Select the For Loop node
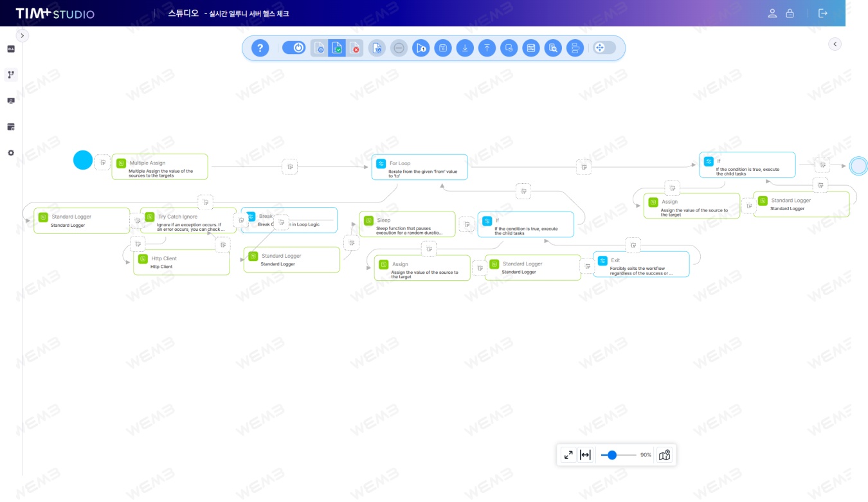868x502 pixels. 420,167
